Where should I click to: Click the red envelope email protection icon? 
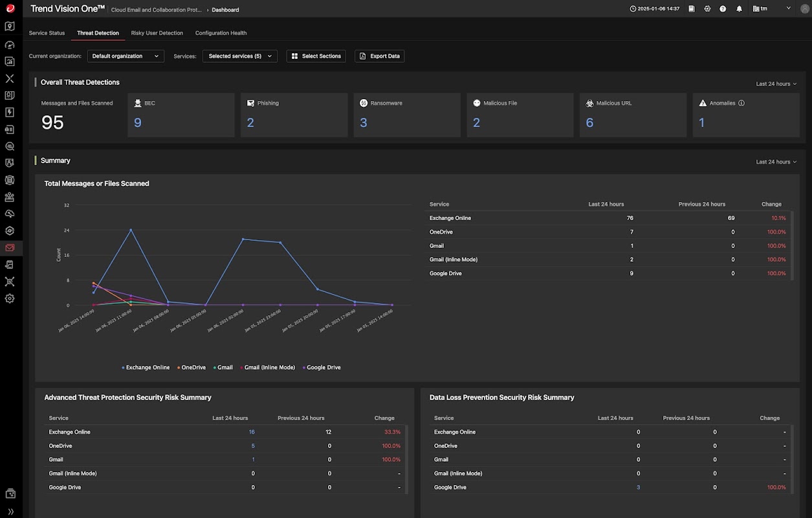[10, 248]
